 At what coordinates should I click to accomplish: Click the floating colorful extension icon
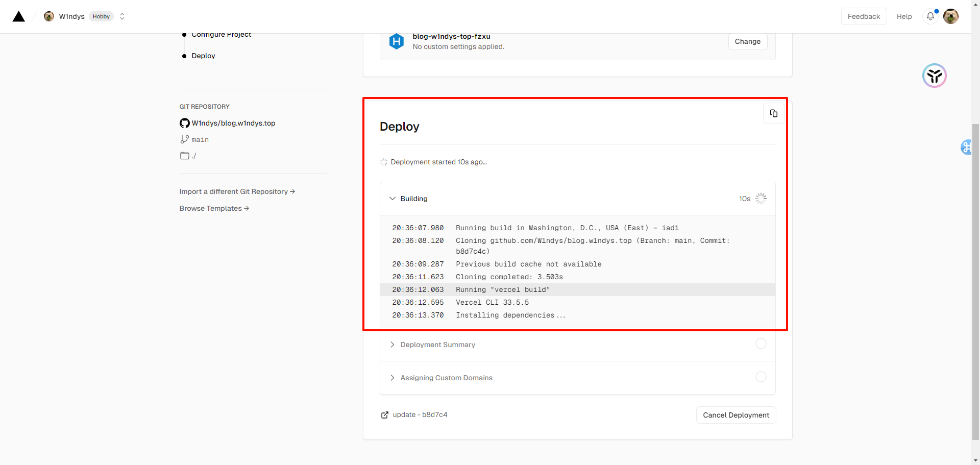pyautogui.click(x=934, y=76)
